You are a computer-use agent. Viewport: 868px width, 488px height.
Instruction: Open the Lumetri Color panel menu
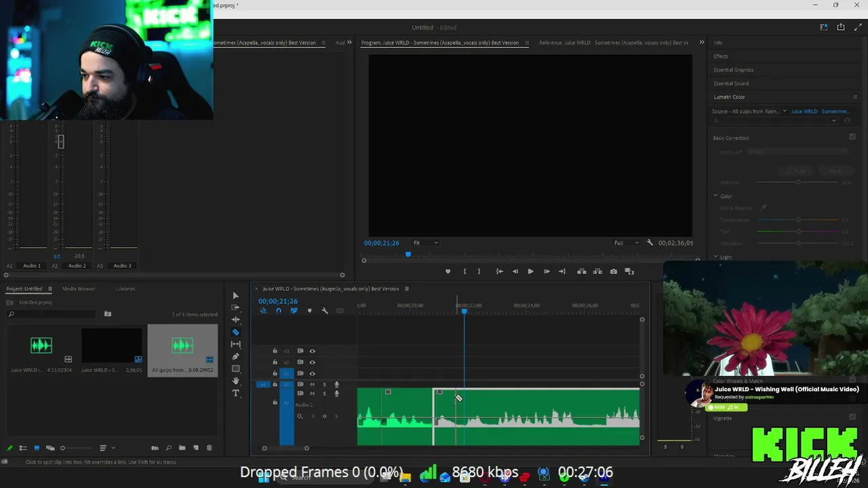coord(855,97)
